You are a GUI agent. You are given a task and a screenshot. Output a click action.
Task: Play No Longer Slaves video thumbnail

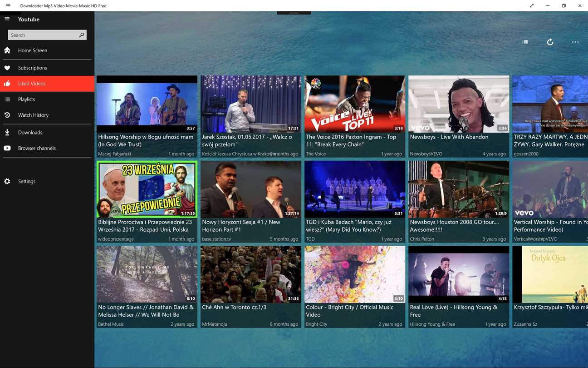[x=147, y=274]
